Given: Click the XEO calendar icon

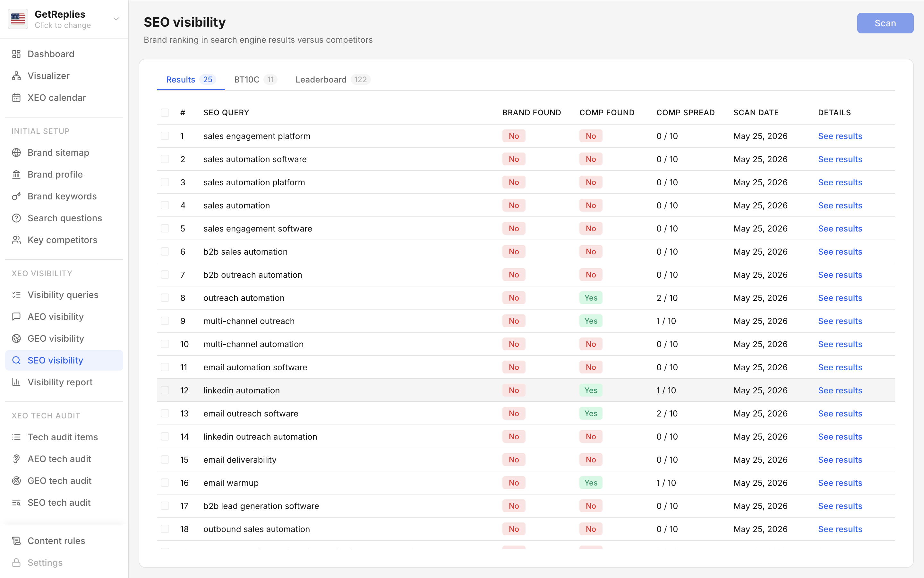Looking at the screenshot, I should click(x=16, y=98).
